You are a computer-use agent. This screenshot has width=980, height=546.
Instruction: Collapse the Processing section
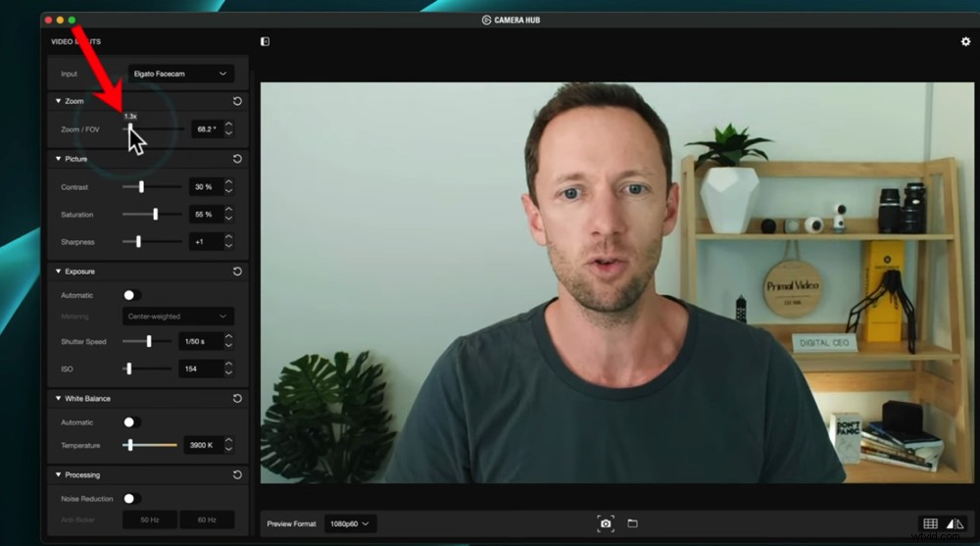[58, 474]
